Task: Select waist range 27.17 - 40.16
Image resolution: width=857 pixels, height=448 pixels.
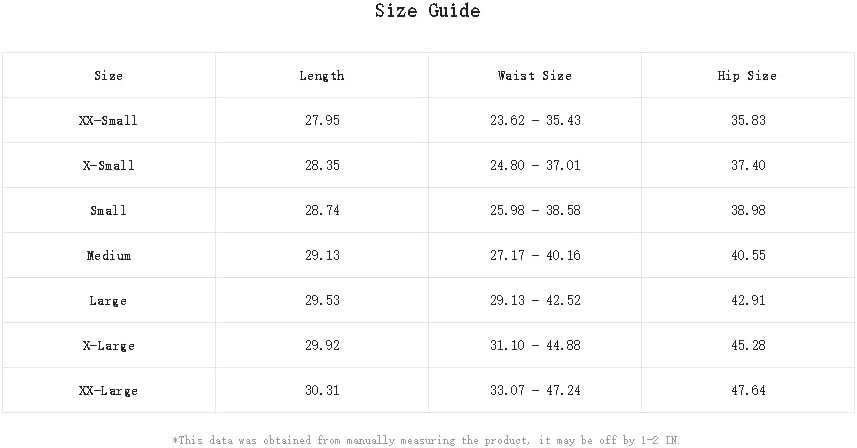Action: tap(535, 255)
